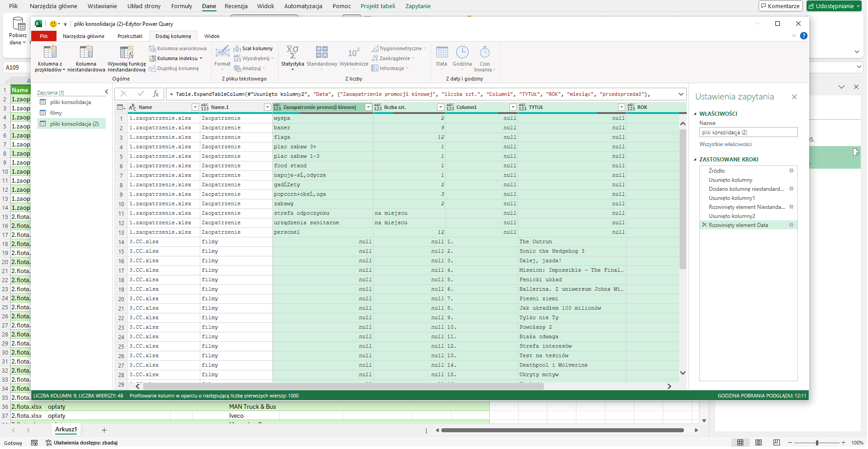This screenshot has height=449, width=868.
Task: Open the Name column filter dropdown
Action: coord(194,107)
